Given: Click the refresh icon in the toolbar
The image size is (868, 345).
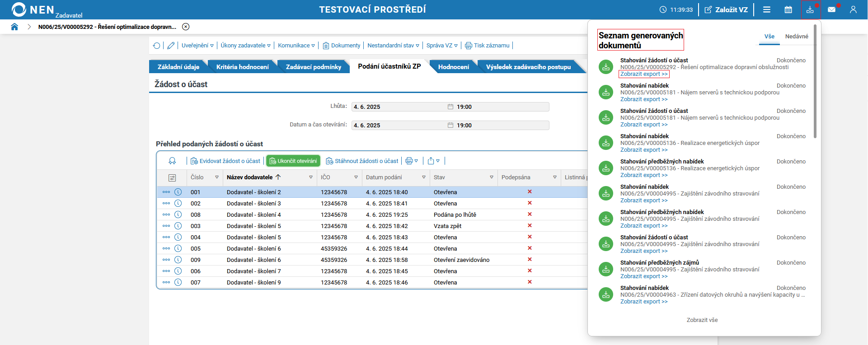Looking at the screenshot, I should click(x=156, y=46).
